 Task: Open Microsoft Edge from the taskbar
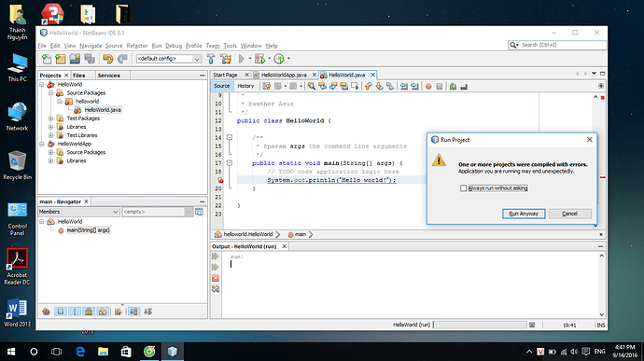point(80,351)
